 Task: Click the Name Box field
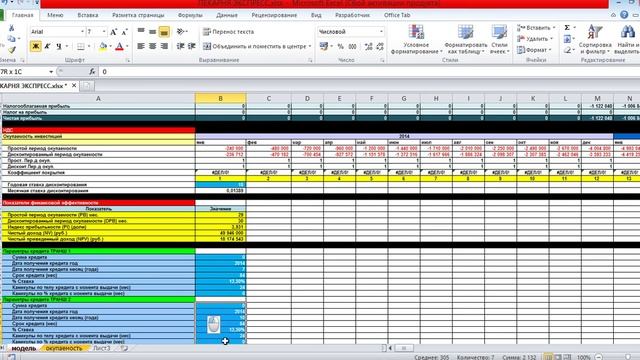24,71
